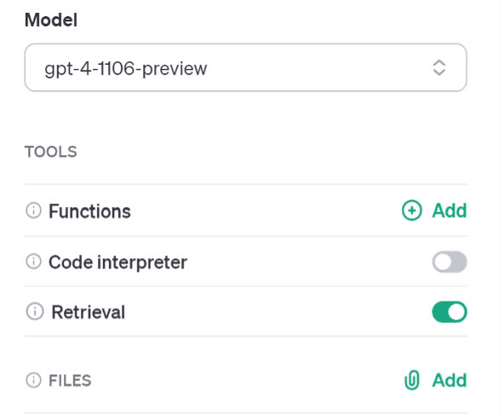Screen dimensions: 504x420
Task: Enable the Code interpreter toggle
Action: [449, 262]
